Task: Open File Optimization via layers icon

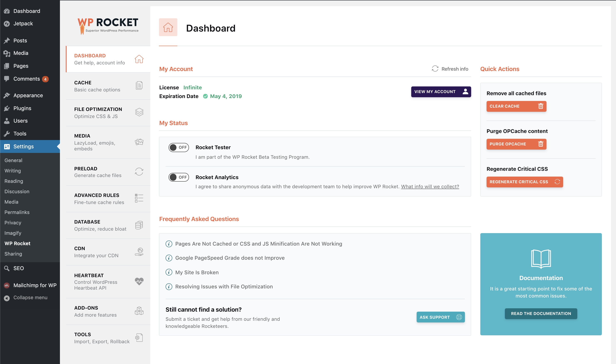Action: [x=139, y=112]
